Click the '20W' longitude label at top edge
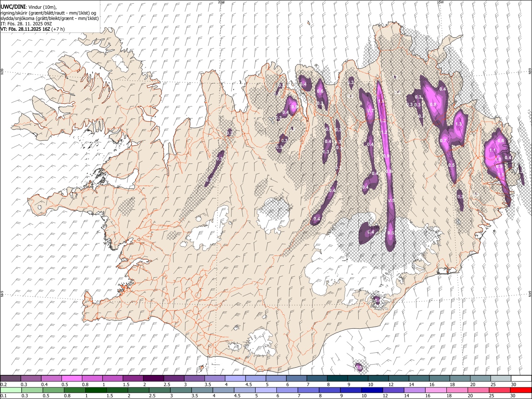 point(221,2)
